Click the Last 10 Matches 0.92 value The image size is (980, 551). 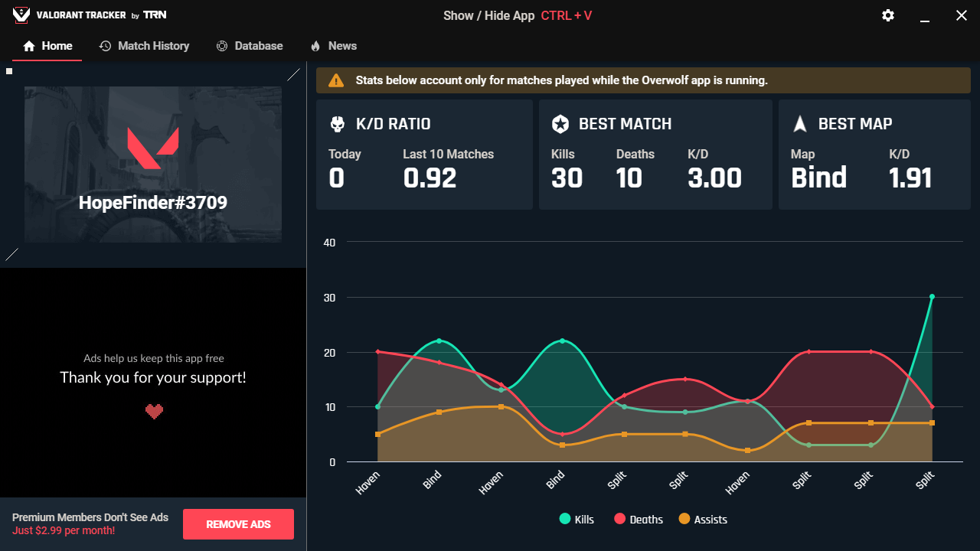[x=430, y=178]
